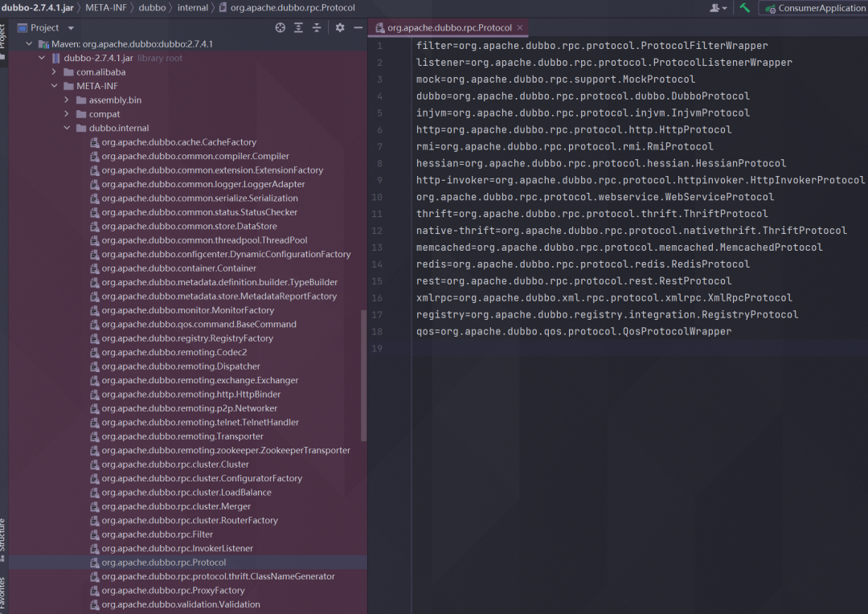
Task: Open the Project view selector dropdown arrow
Action: coord(71,27)
